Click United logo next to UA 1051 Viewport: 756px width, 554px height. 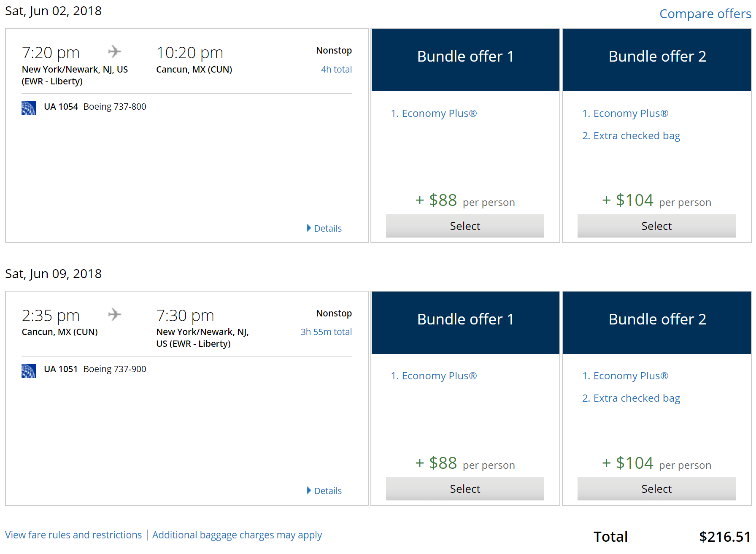(29, 370)
